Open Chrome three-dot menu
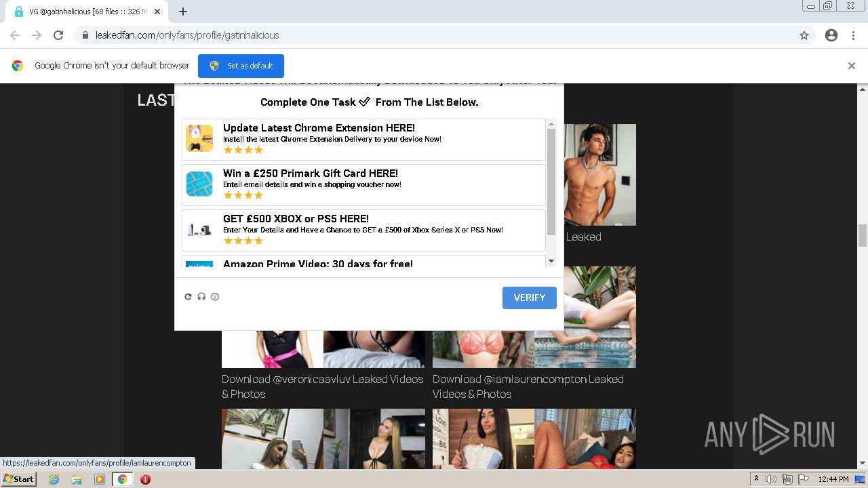This screenshot has width=868, height=488. click(x=853, y=35)
